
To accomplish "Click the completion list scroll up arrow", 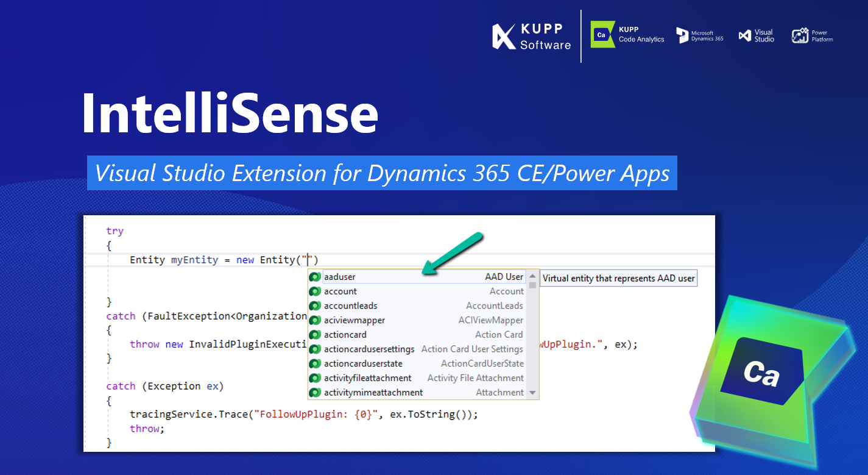I will coord(532,276).
